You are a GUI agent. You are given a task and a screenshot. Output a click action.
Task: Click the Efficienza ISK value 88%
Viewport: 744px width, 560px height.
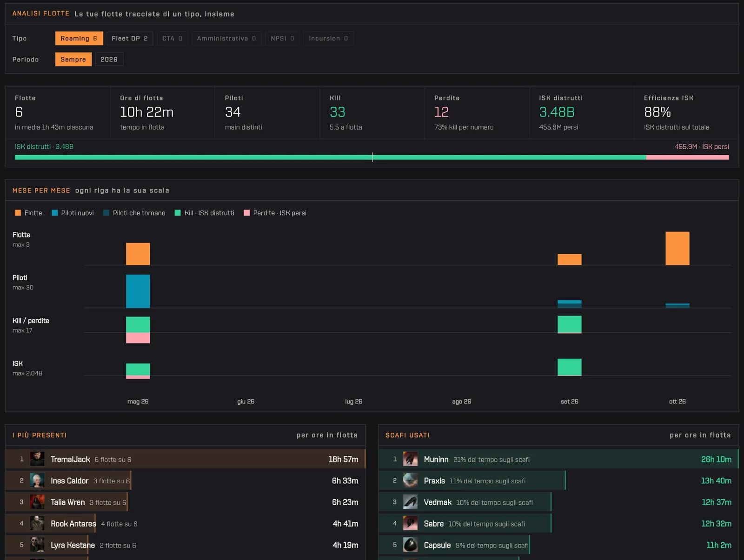(657, 112)
